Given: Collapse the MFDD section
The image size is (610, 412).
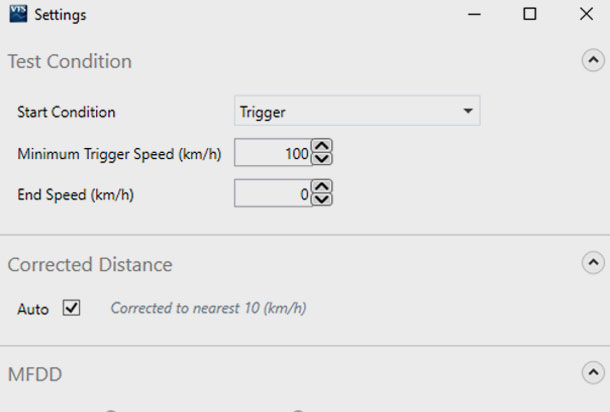Looking at the screenshot, I should [x=592, y=373].
